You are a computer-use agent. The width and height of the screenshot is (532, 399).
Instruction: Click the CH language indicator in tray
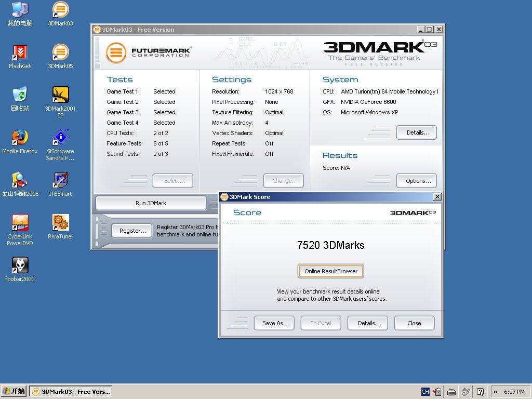[425, 392]
